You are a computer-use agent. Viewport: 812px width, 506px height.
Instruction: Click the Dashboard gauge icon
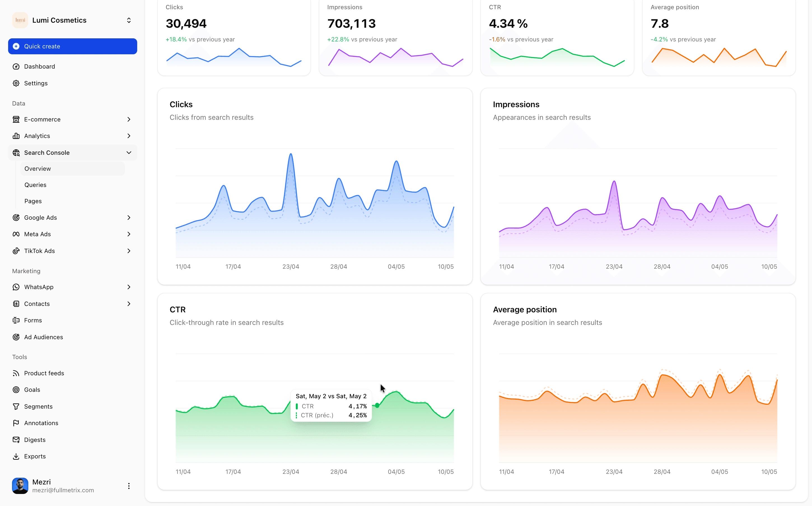coord(16,66)
